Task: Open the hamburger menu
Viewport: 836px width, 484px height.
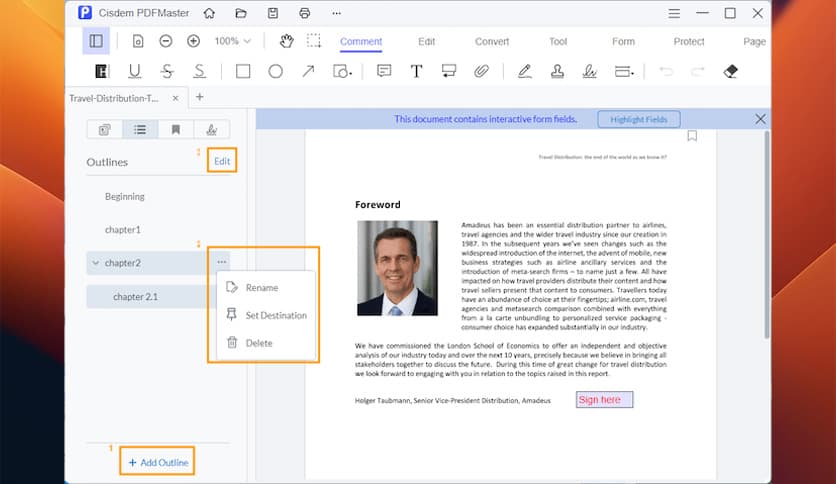Action: [x=674, y=13]
